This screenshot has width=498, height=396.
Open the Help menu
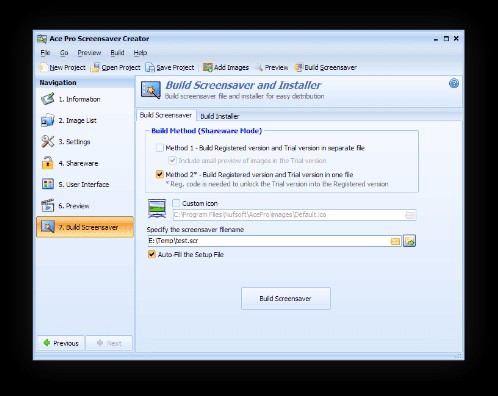(x=140, y=53)
